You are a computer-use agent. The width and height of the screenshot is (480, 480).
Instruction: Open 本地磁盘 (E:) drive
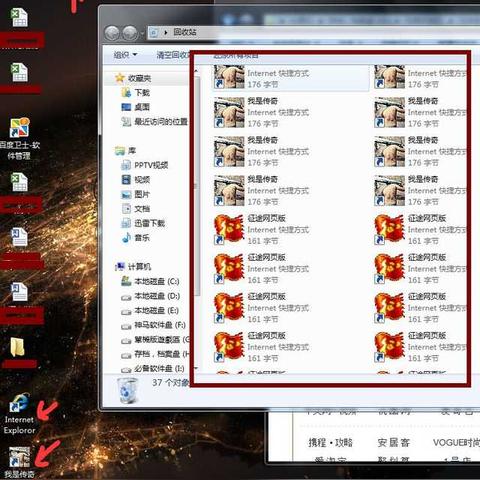tap(156, 310)
